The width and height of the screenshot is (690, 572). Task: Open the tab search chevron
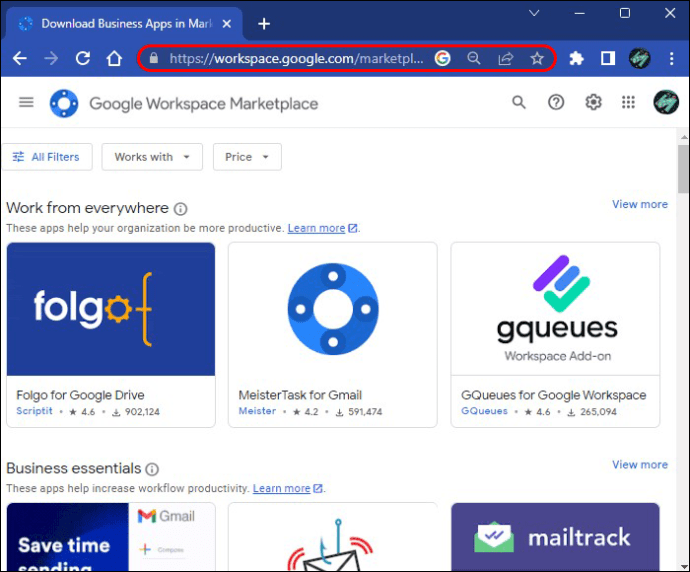534,13
